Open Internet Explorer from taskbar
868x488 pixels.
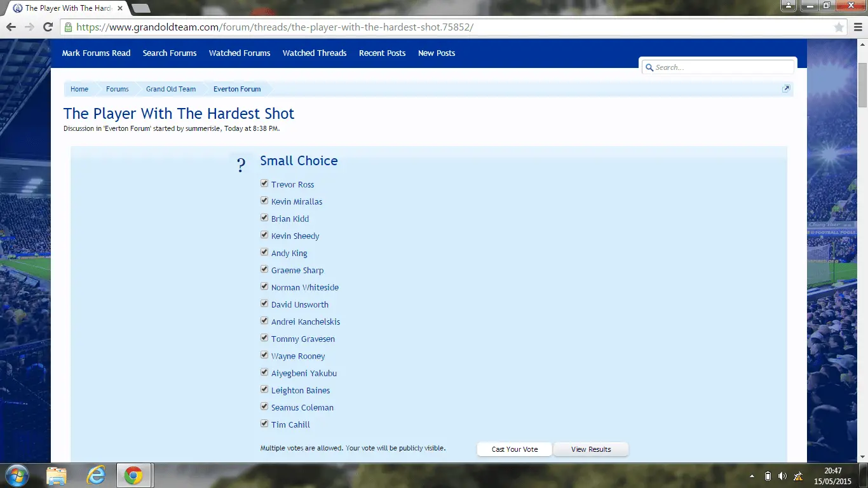[96, 475]
